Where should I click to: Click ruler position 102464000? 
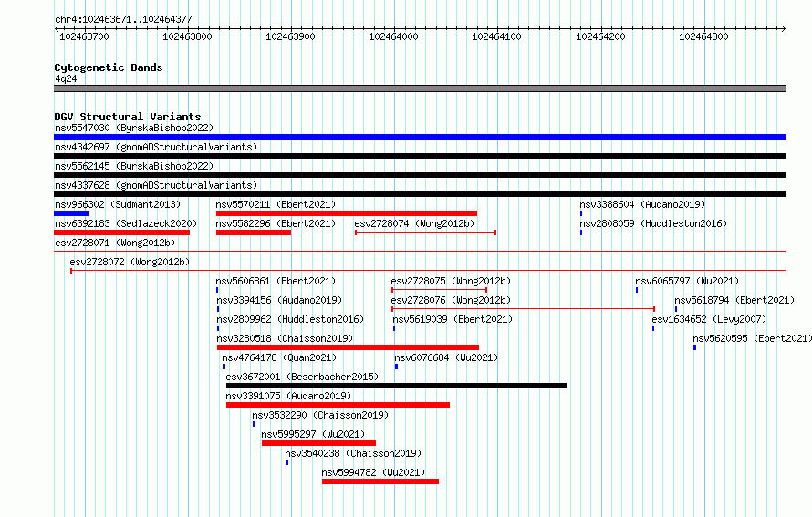tap(393, 36)
